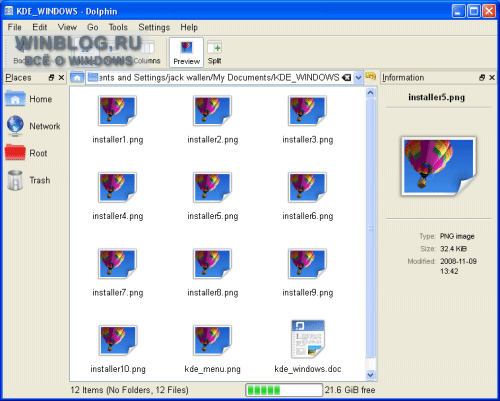The image size is (500, 401).
Task: Click the '21.6 GiB free' status text
Action: 350,390
